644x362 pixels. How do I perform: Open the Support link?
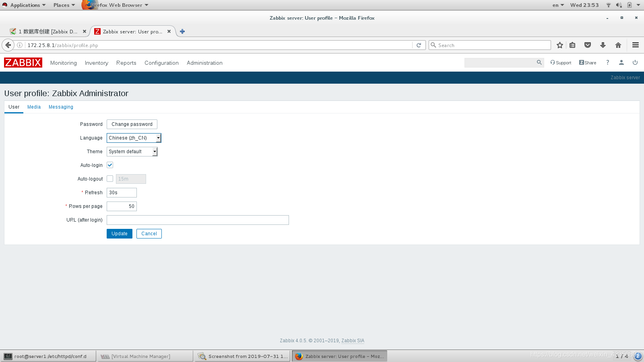(561, 63)
